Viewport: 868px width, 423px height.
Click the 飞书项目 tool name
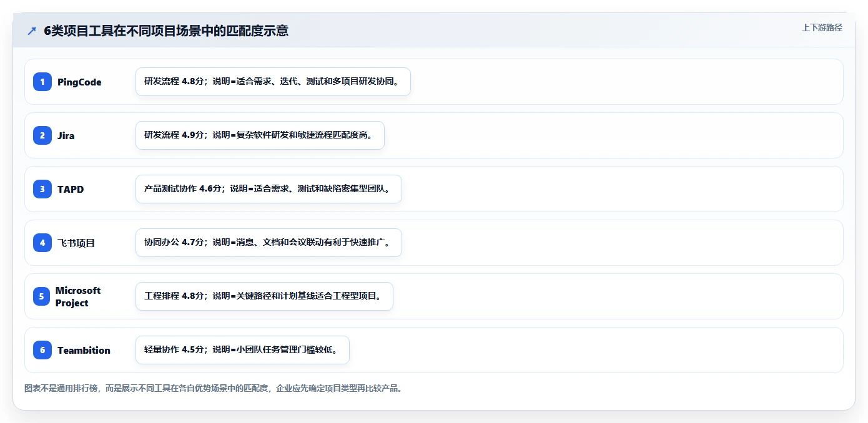[x=76, y=243]
